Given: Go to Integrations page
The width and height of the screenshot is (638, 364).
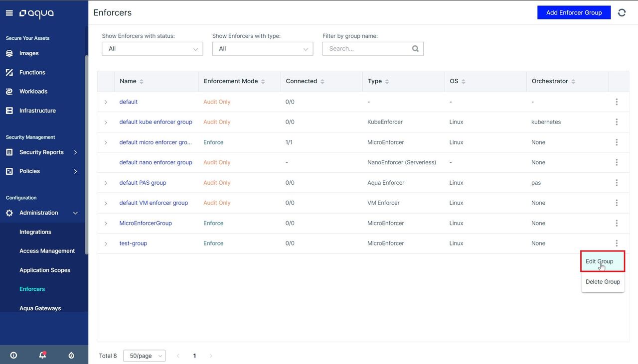Looking at the screenshot, I should 35,232.
